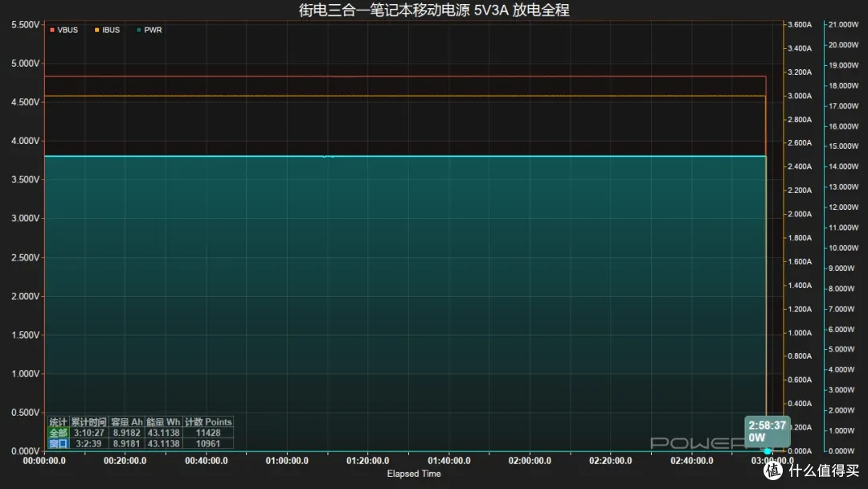Click the chart title 街电三合一笔记本移动电源 5V3A 放电全程
The height and width of the screenshot is (489, 868).
coord(434,10)
